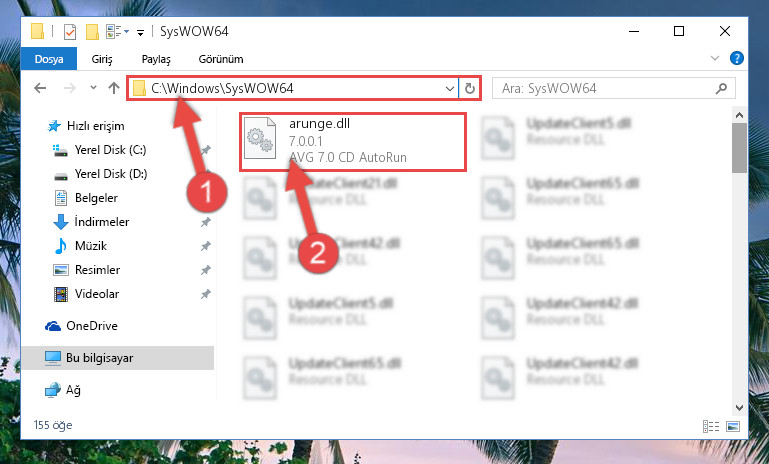The height and width of the screenshot is (464, 769).
Task: Go up one folder level
Action: (114, 88)
